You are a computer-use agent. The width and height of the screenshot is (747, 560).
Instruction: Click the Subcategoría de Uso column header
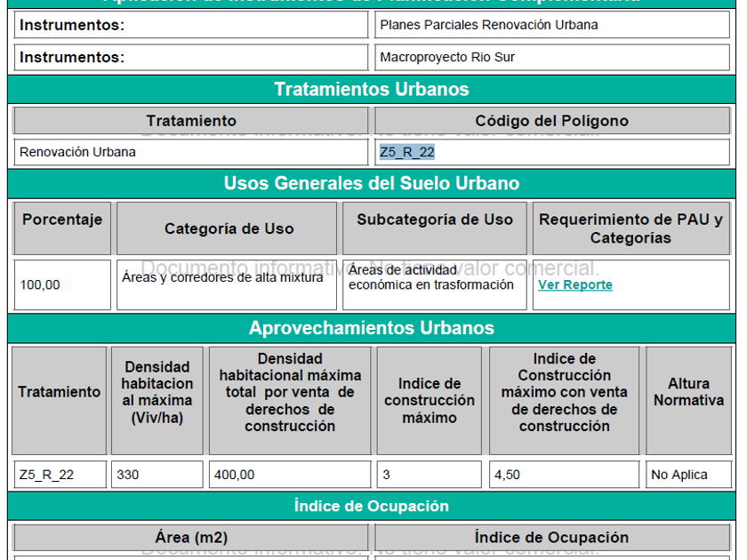(x=435, y=228)
